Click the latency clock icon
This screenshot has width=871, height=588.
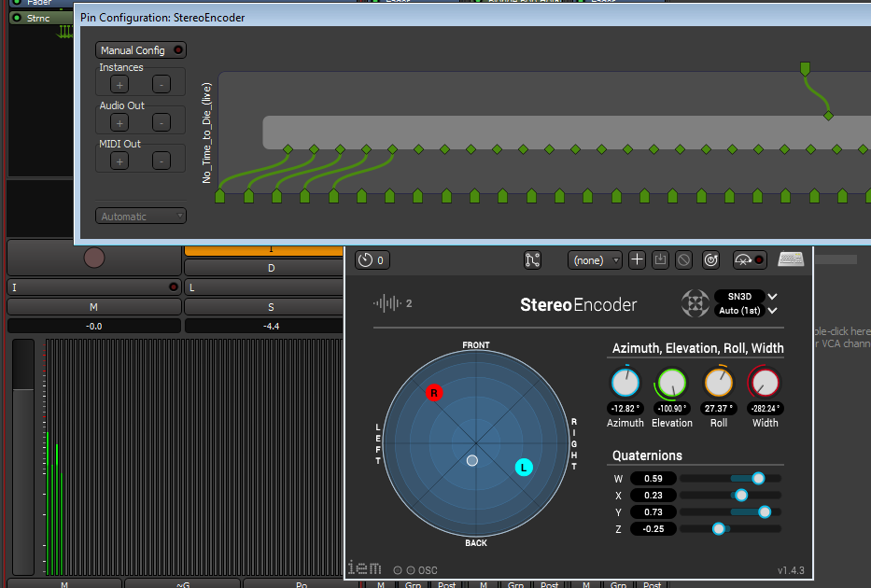pyautogui.click(x=372, y=260)
